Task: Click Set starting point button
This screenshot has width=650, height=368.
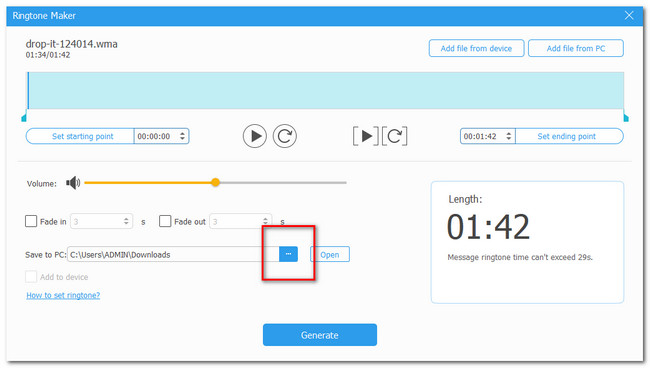Action: (80, 136)
